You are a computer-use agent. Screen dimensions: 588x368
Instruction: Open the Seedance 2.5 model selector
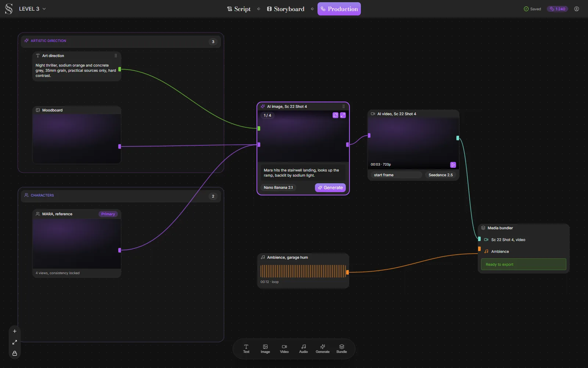441,175
